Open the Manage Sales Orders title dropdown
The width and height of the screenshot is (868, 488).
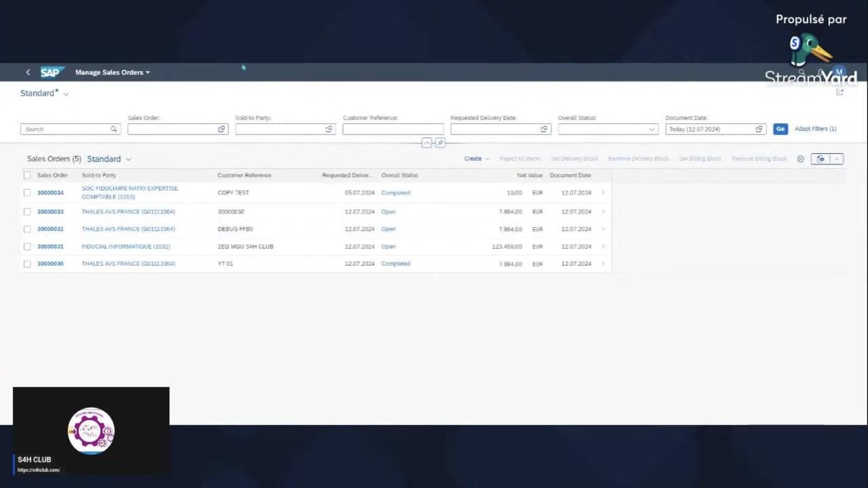coord(113,72)
